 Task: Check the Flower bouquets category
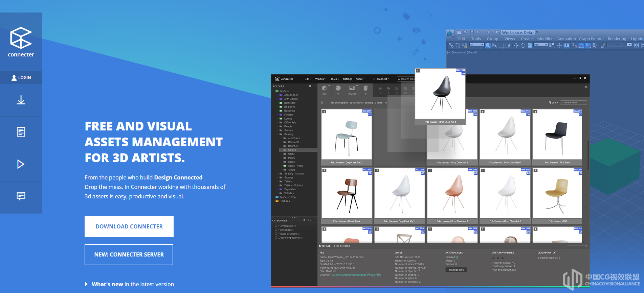pos(276,234)
